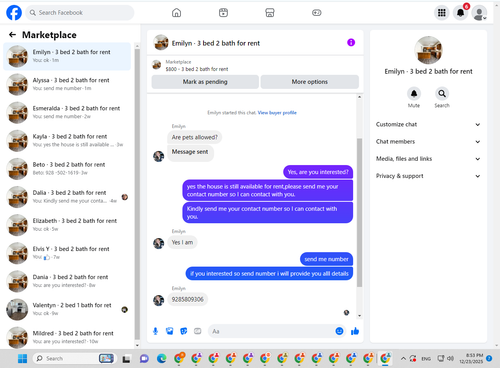Mute this chat with bell icon
The width and height of the screenshot is (500, 368).
pos(414,94)
